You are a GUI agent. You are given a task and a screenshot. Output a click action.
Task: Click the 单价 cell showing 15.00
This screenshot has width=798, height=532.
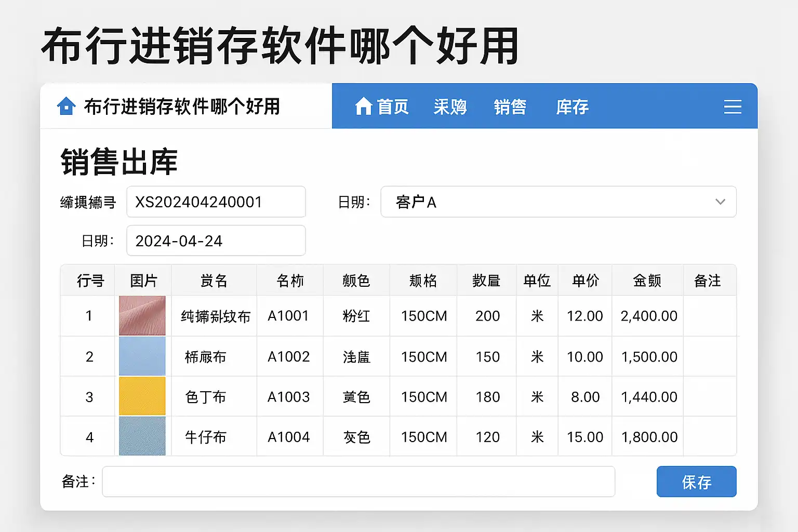pyautogui.click(x=585, y=437)
